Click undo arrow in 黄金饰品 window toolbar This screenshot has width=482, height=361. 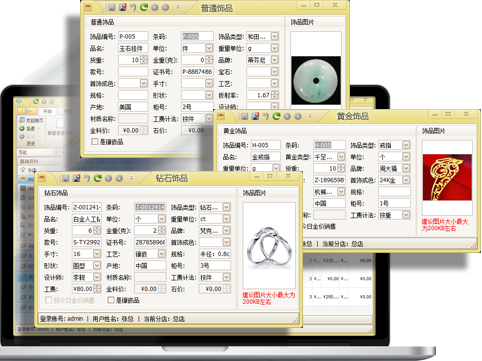266,116
